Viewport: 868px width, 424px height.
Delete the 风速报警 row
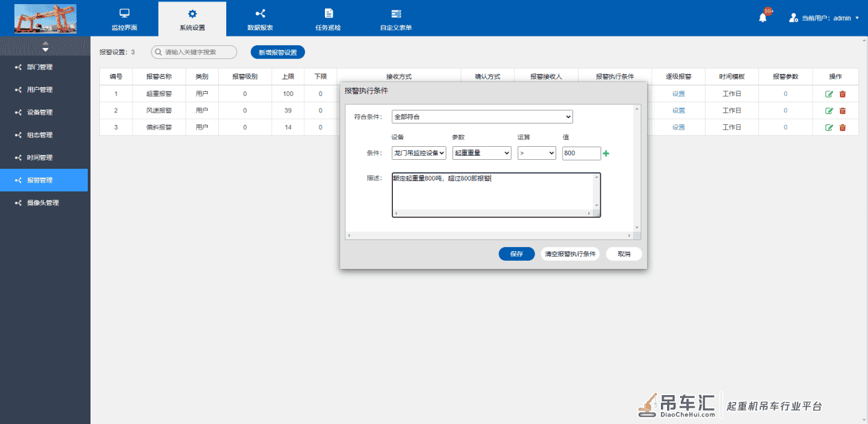[843, 110]
